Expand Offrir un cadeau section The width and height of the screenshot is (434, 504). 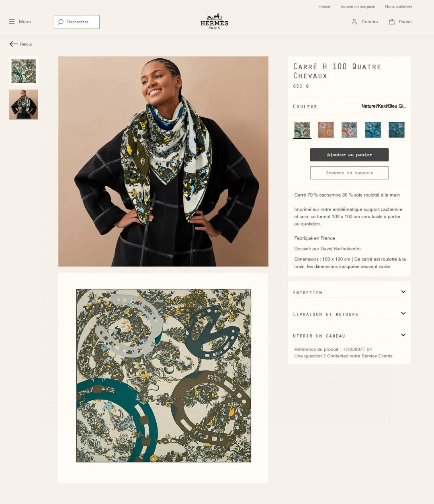tap(349, 336)
